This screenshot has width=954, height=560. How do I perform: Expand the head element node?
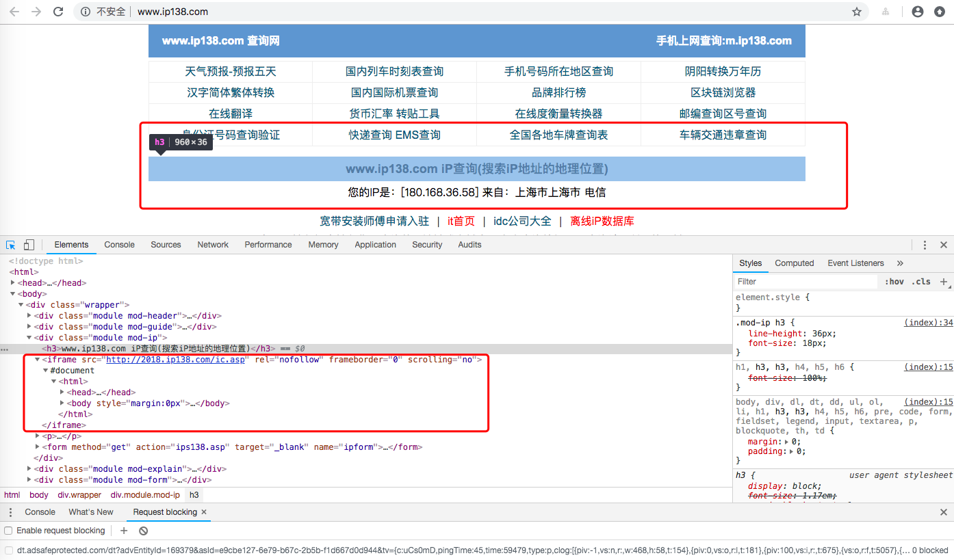click(x=13, y=283)
